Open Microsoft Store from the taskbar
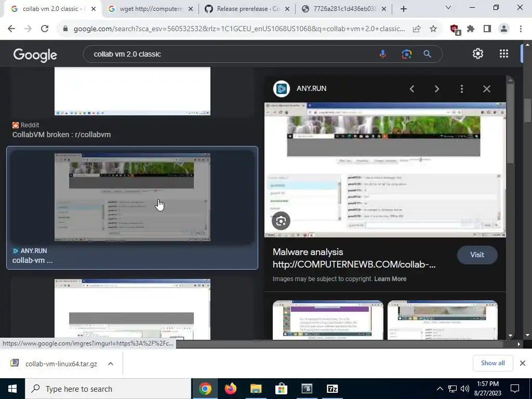The image size is (532, 399). tap(281, 389)
